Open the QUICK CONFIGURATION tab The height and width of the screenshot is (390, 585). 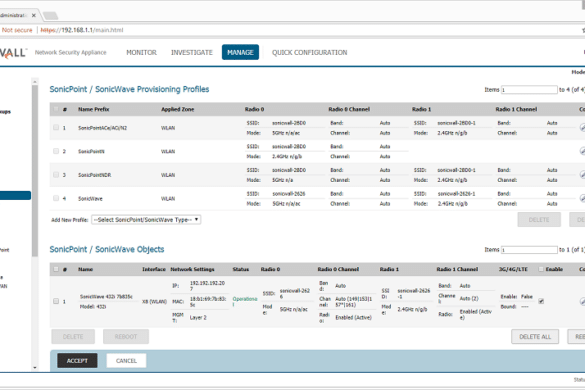[310, 53]
